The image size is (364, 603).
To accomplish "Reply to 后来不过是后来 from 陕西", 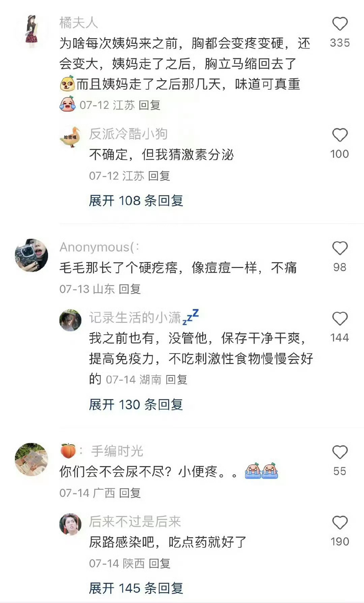I will (x=159, y=563).
